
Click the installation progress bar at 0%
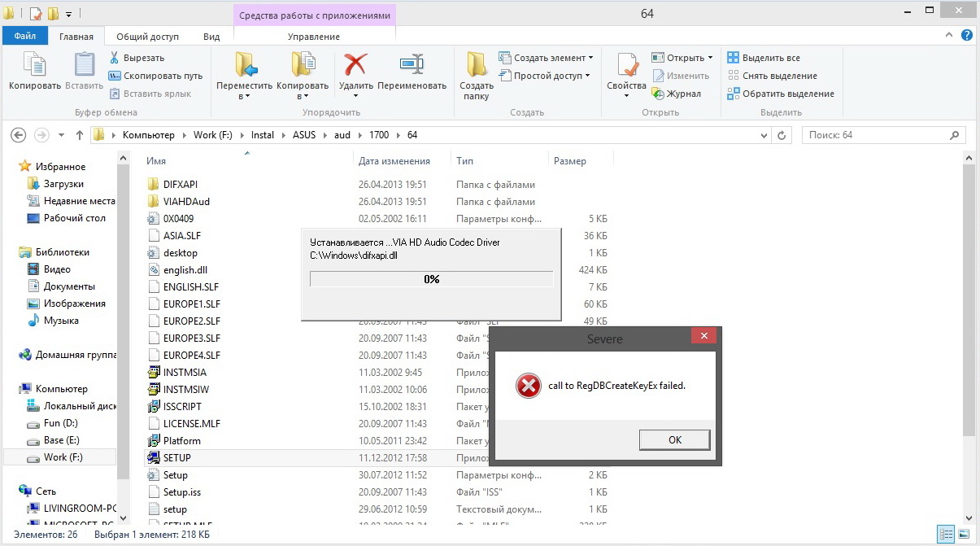(x=431, y=279)
